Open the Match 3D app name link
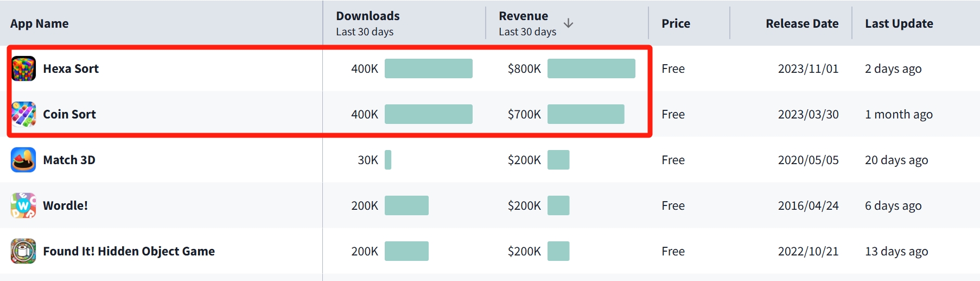Viewport: 980px width, 281px height. (x=69, y=160)
